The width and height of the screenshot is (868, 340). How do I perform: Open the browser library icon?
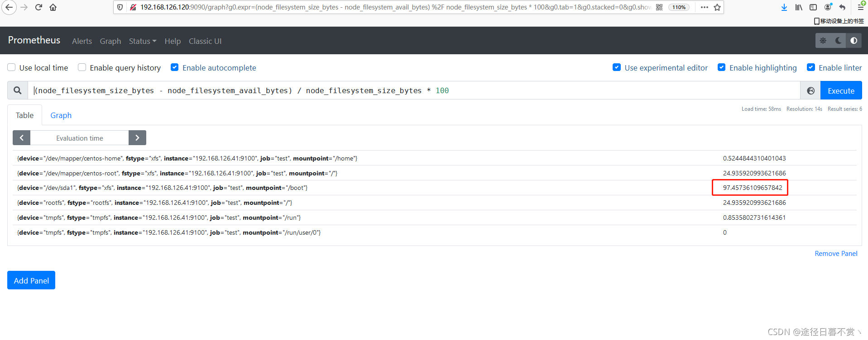(799, 7)
